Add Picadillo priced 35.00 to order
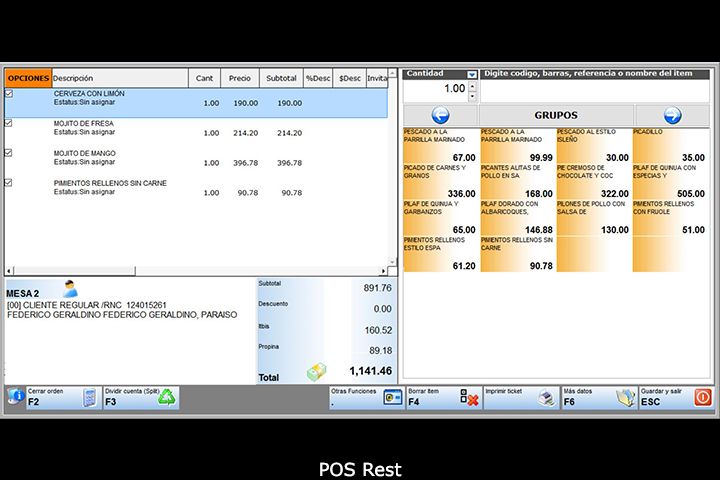720x480 pixels. point(670,145)
